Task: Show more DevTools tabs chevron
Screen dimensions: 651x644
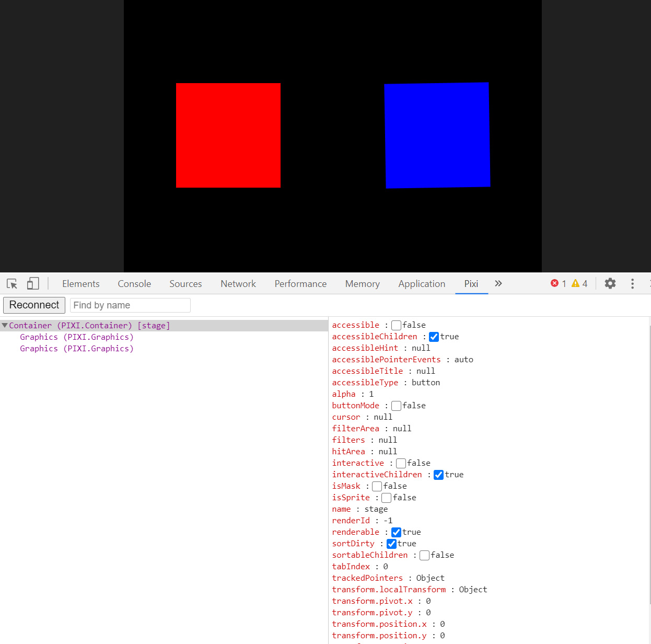Action: [498, 283]
